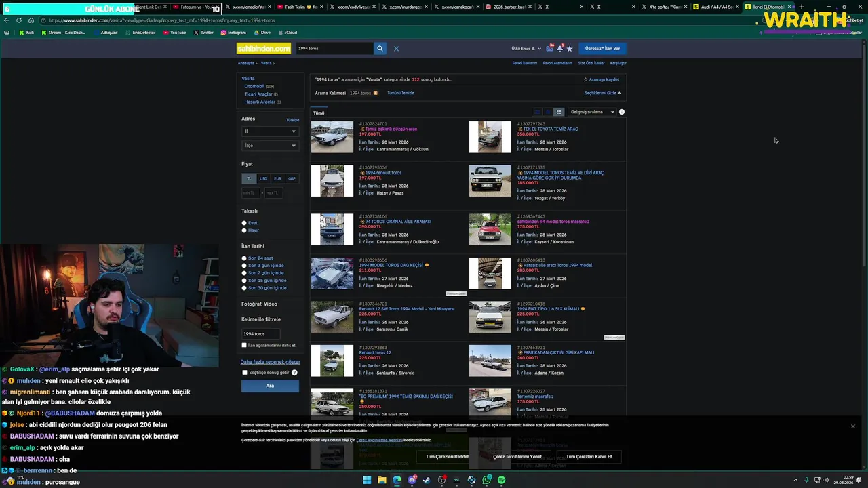
Task: Select the TL currency tab
Action: coord(249,179)
